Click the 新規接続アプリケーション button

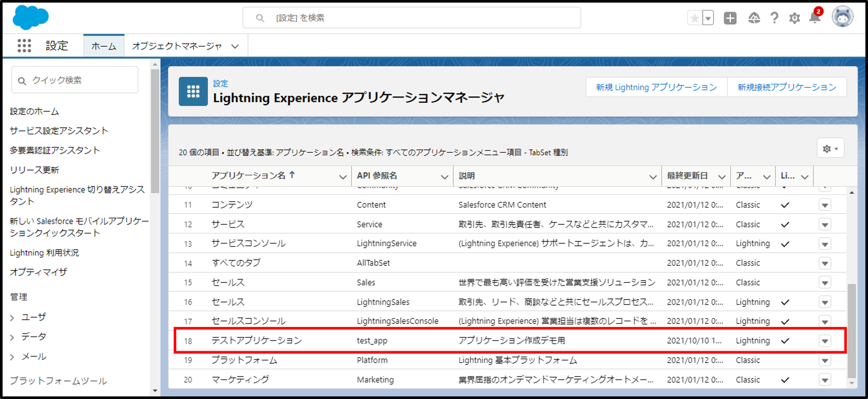[x=787, y=87]
